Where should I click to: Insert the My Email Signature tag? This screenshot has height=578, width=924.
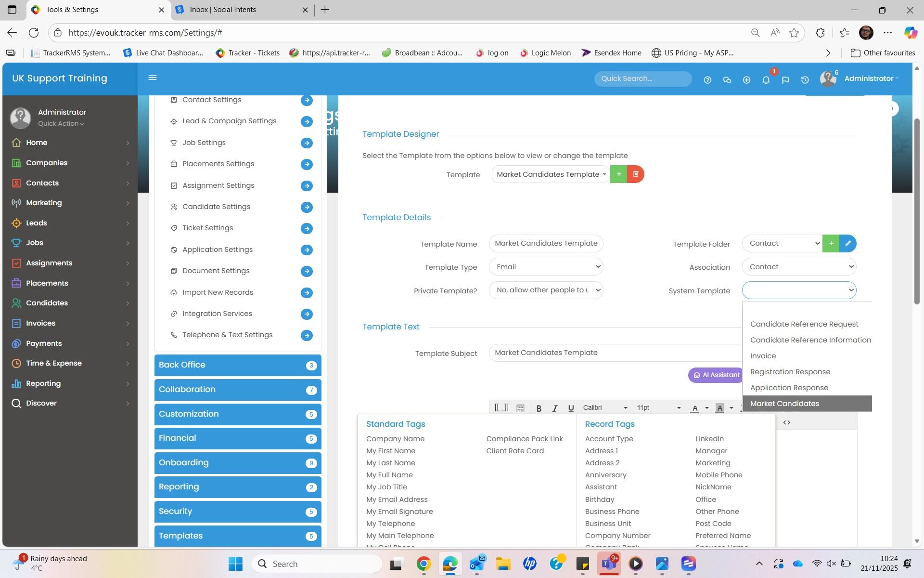coord(399,512)
